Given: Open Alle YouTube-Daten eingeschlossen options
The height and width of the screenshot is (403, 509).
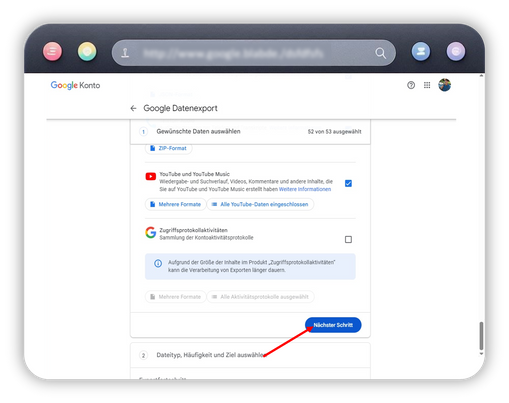Looking at the screenshot, I should pos(260,204).
